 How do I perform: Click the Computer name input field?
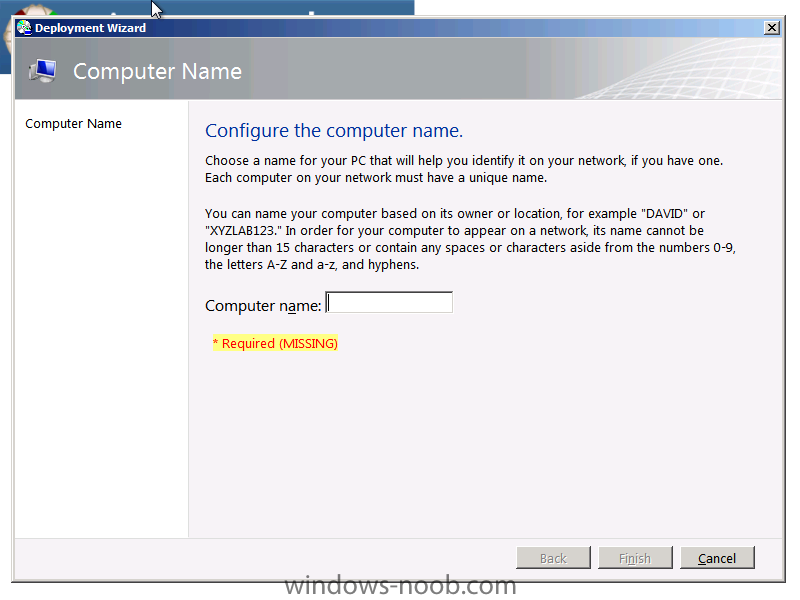389,303
